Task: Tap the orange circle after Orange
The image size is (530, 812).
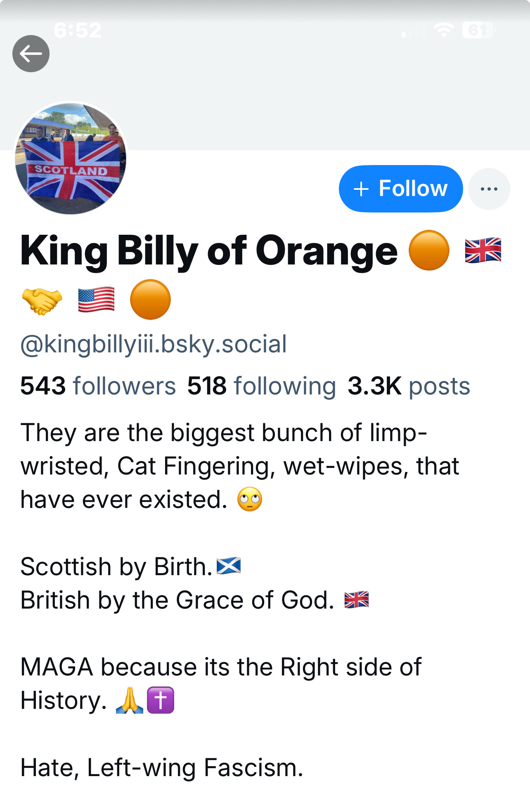Action: [429, 250]
